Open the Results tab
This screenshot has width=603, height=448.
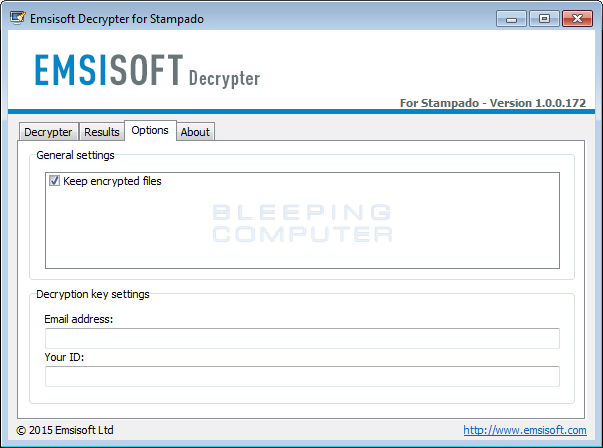tap(102, 132)
